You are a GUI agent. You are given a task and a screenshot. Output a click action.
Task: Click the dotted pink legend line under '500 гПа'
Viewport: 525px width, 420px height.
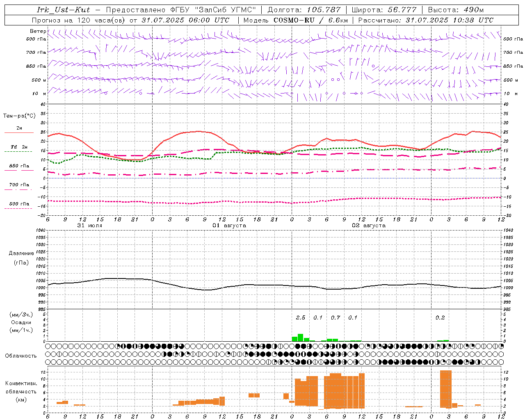pos(18,208)
